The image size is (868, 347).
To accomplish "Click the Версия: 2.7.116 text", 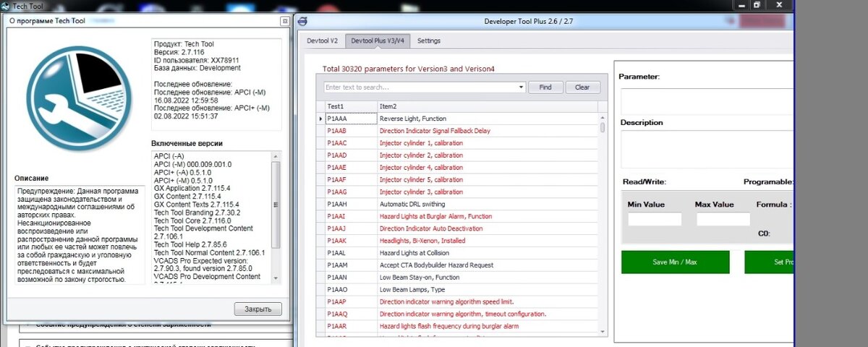I will pyautogui.click(x=179, y=52).
